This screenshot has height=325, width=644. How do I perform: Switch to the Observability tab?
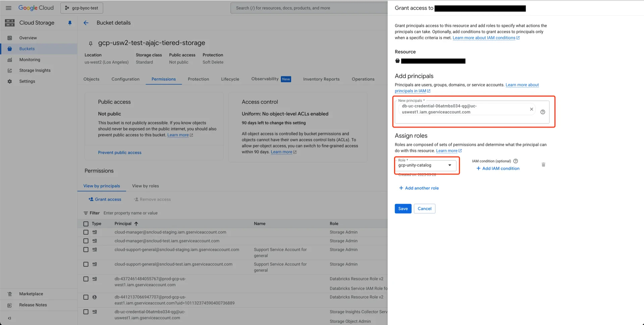[271, 79]
